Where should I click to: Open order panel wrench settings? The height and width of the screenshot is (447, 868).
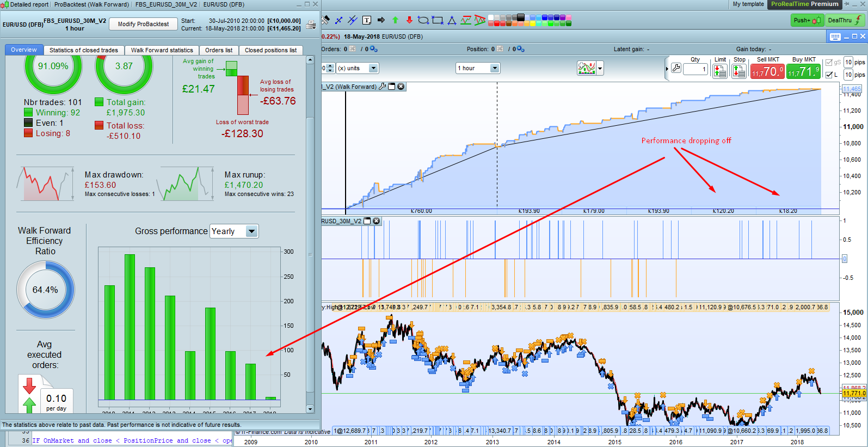[676, 68]
